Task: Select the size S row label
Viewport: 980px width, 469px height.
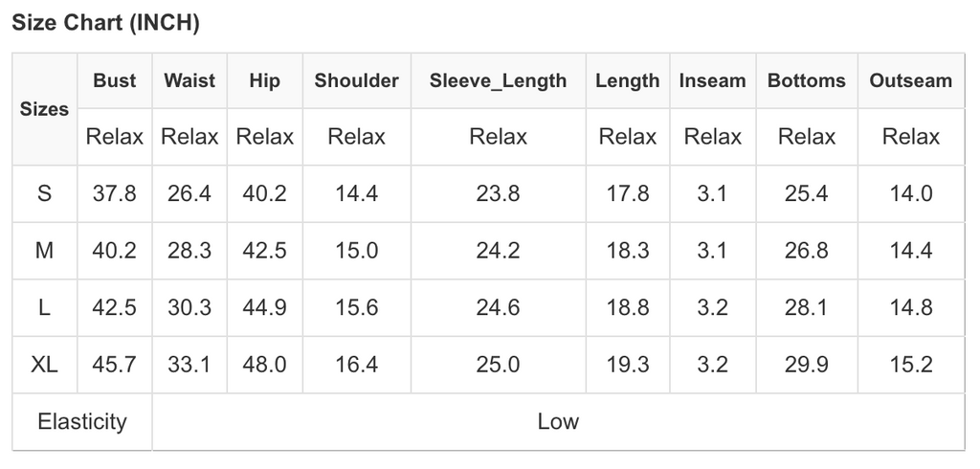Action: 44,193
